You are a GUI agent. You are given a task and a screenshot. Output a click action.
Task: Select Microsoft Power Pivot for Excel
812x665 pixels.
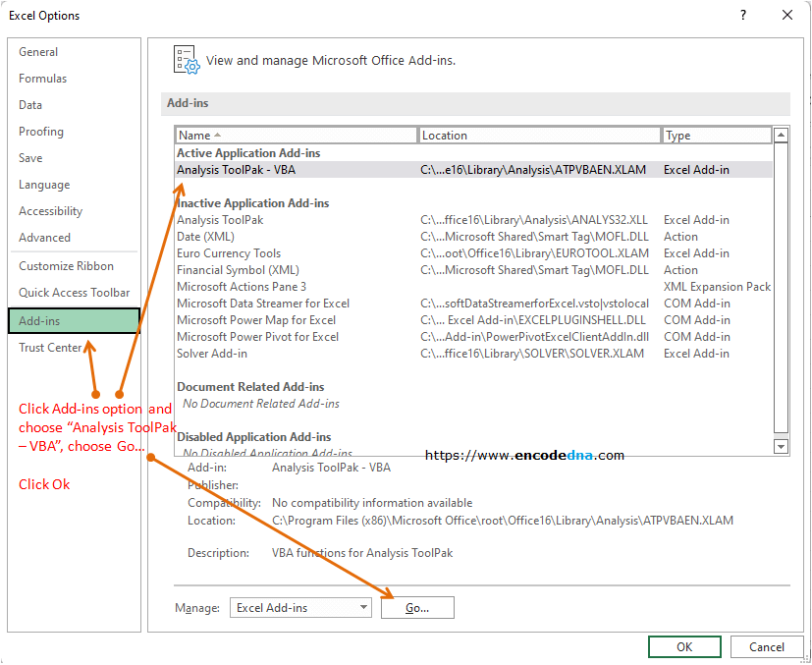[258, 336]
